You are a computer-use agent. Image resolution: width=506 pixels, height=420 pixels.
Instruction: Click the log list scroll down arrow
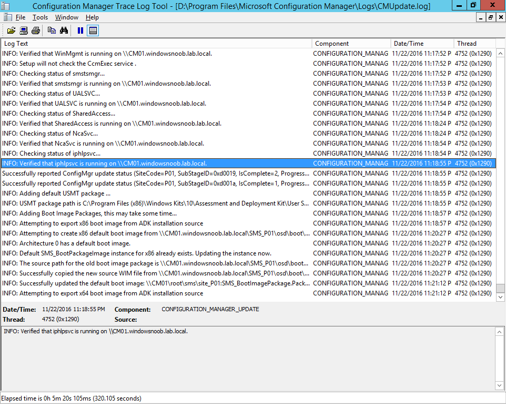(x=500, y=297)
